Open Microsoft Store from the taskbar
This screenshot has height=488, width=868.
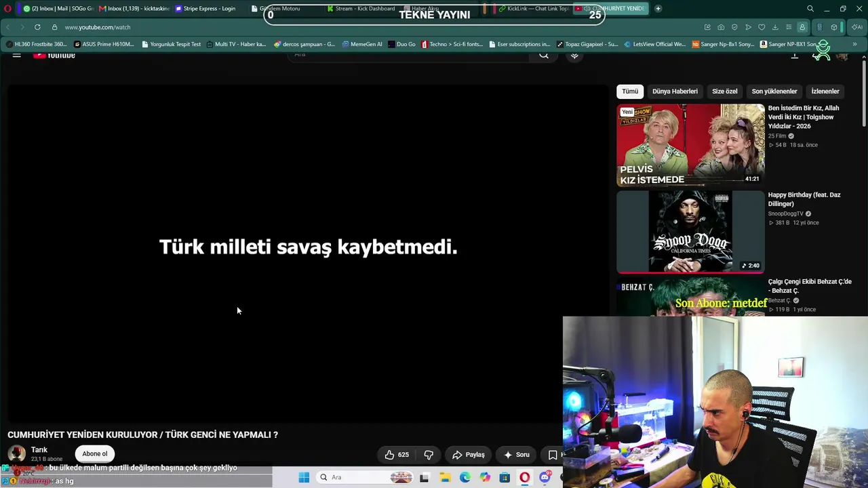click(505, 478)
